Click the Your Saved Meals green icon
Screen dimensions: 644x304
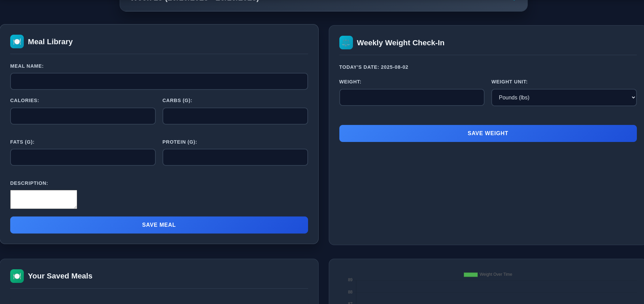click(x=17, y=276)
